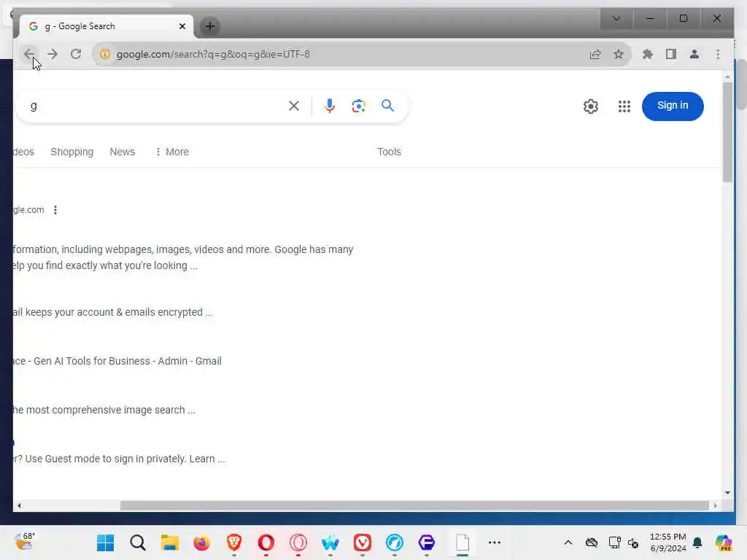
Task: Click the down arrow of vertical scrollbar
Action: point(727,493)
